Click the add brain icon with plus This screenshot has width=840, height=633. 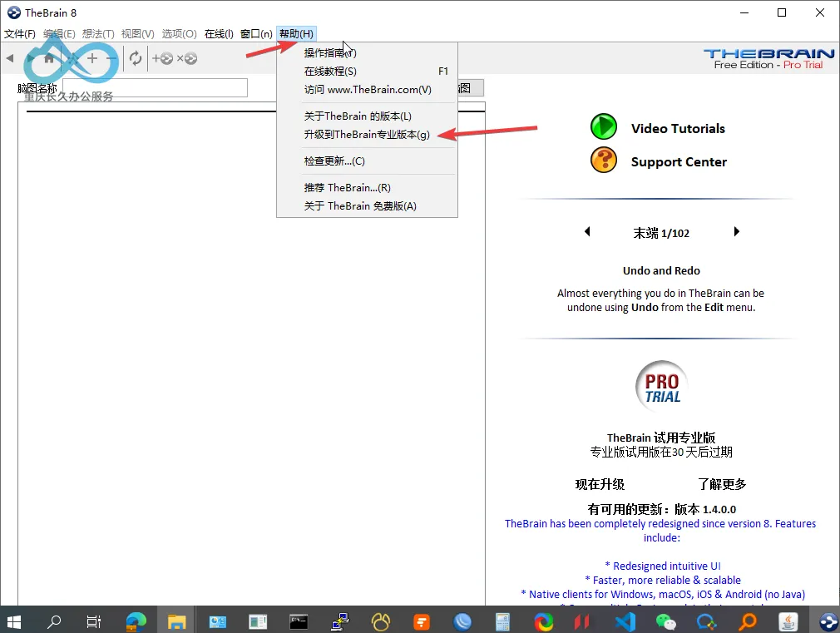pyautogui.click(x=162, y=58)
